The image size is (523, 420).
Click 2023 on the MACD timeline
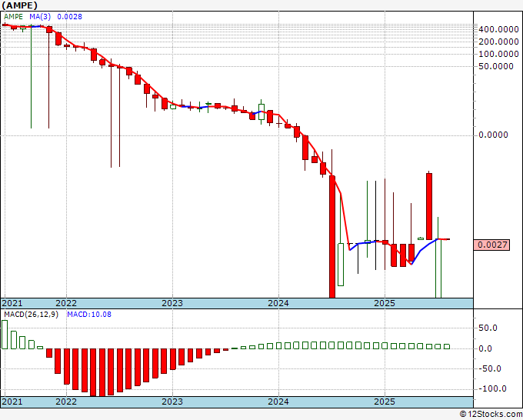[x=172, y=402]
